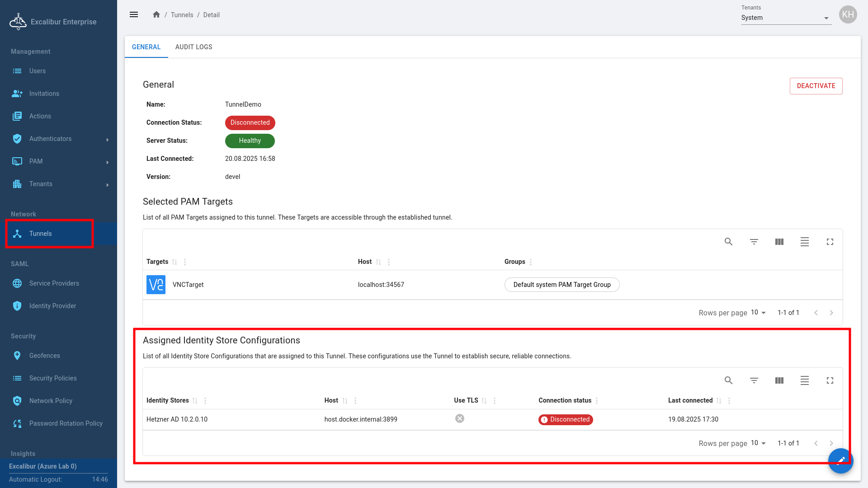
Task: Toggle fullscreen for Identity Stores table
Action: click(x=830, y=380)
